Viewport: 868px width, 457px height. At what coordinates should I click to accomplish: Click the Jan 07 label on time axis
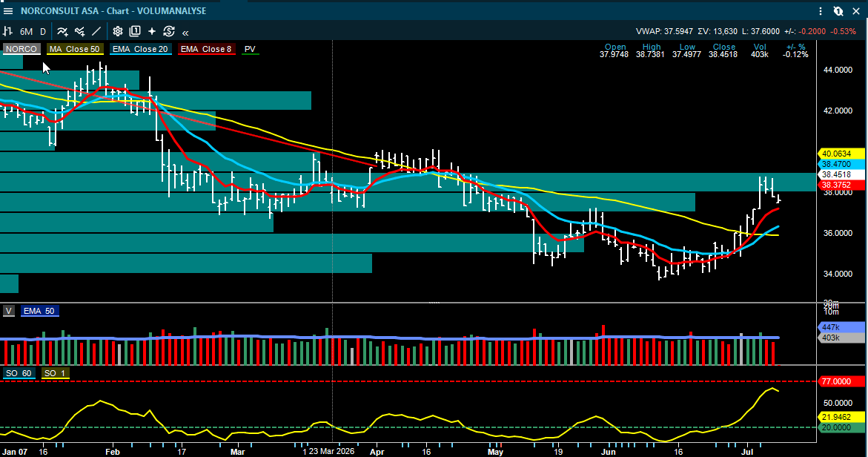[14, 452]
